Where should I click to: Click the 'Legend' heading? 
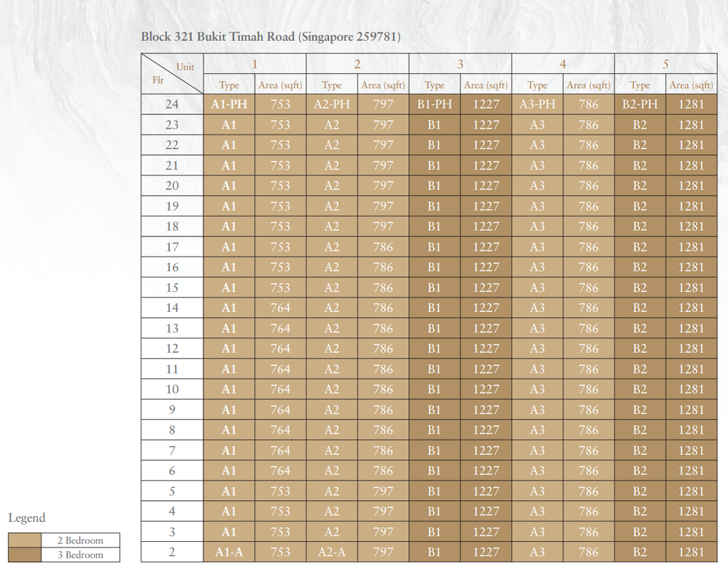coord(27,518)
